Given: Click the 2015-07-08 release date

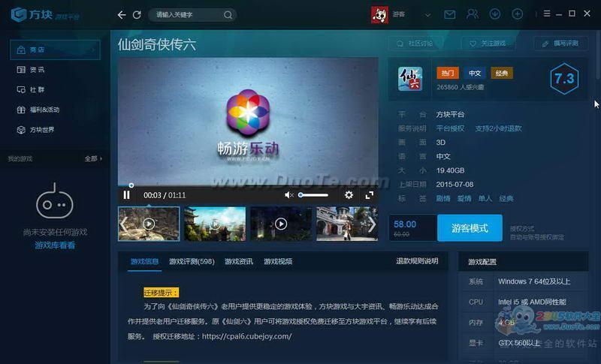Looking at the screenshot, I should [455, 185].
